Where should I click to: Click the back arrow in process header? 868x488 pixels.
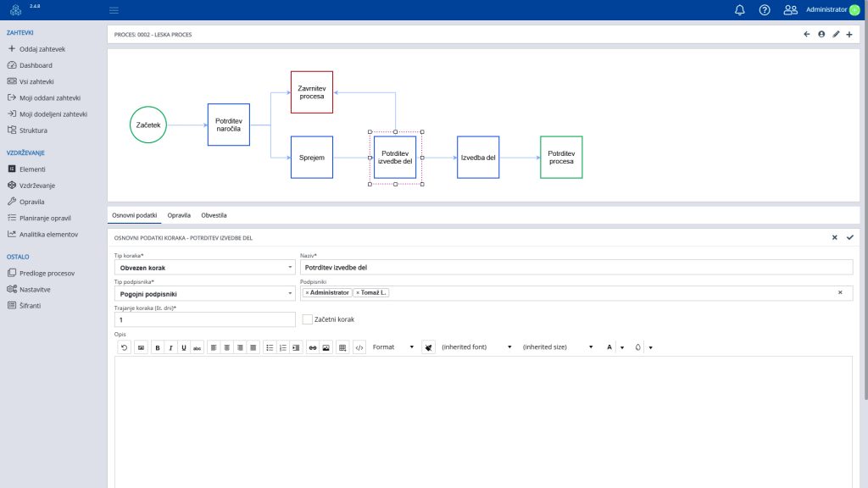pyautogui.click(x=807, y=35)
